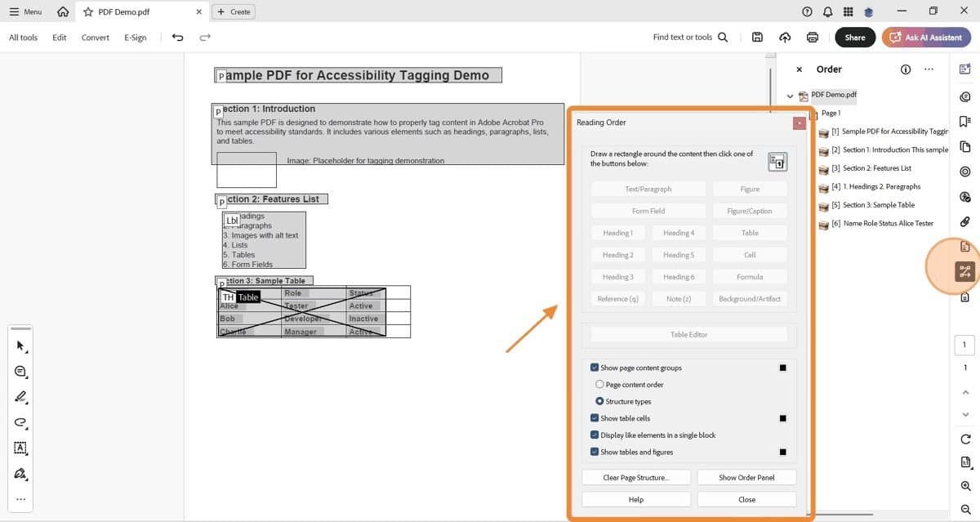The width and height of the screenshot is (980, 522).
Task: Open the E-Sign menu item
Action: (134, 37)
